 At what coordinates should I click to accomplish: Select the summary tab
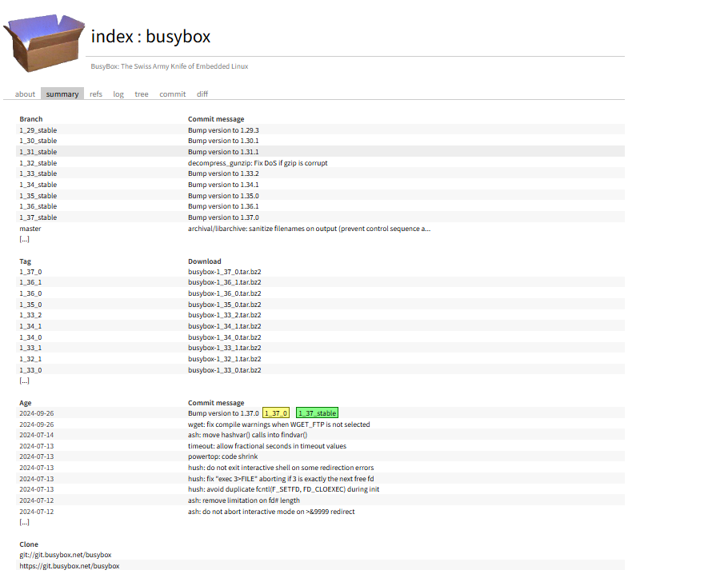[62, 94]
